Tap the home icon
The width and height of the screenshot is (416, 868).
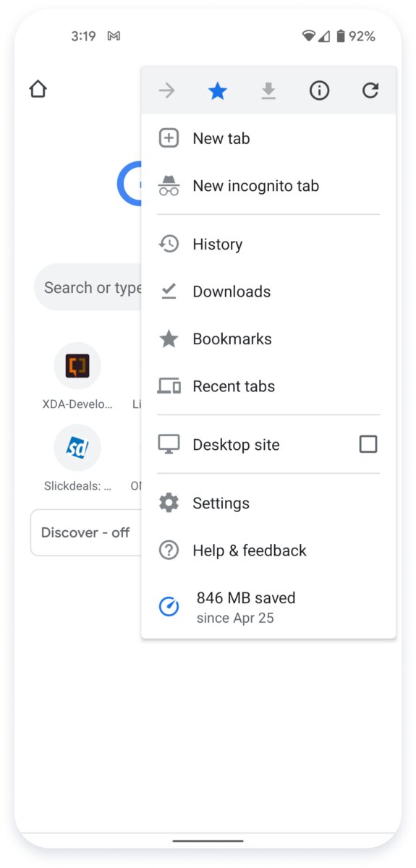tap(38, 89)
